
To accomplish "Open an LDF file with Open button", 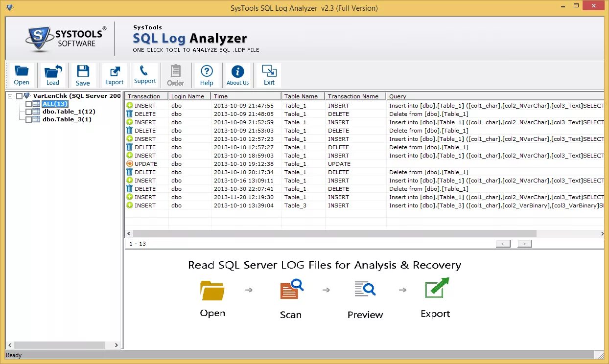I will [22, 75].
